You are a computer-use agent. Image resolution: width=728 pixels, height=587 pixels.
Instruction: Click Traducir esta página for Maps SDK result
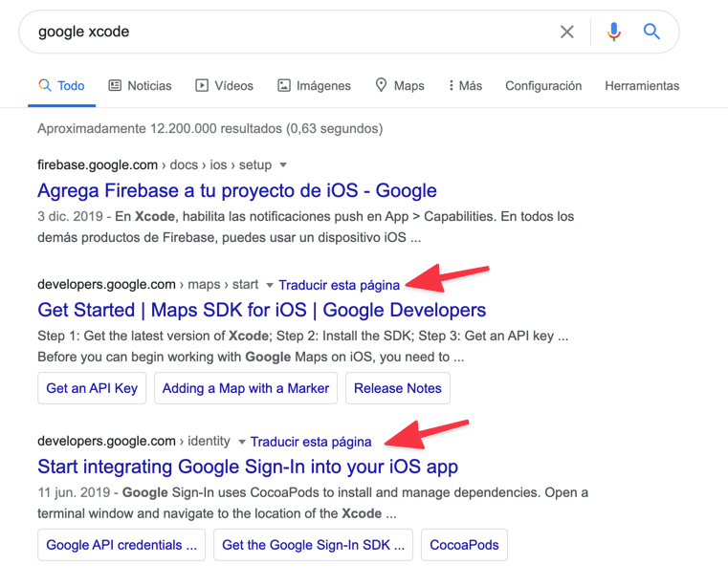tap(339, 285)
